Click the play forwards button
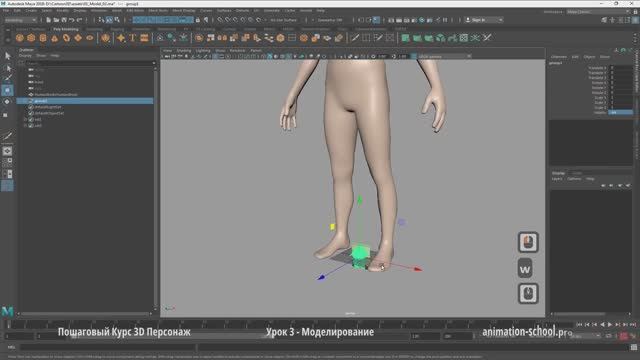Image resolution: width=640 pixels, height=360 pixels. 610,324
